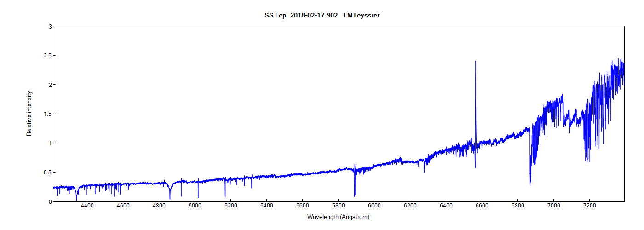Select the 1.5 y-axis tick label

coord(46,114)
